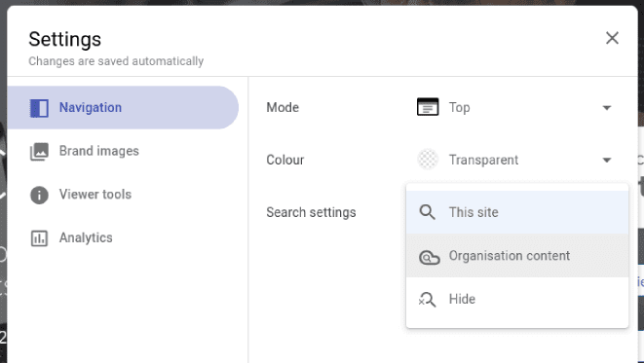This screenshot has height=363, width=644.
Task: Click the Top mode label text
Action: click(459, 107)
